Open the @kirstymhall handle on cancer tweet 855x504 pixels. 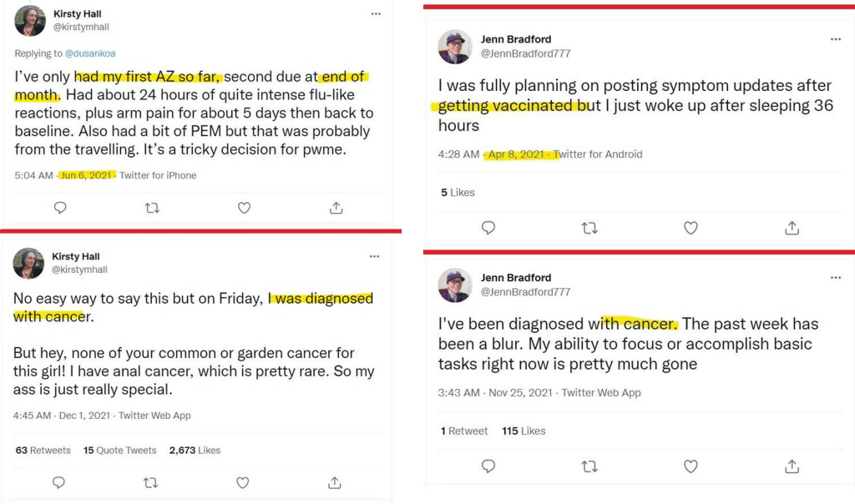click(80, 270)
